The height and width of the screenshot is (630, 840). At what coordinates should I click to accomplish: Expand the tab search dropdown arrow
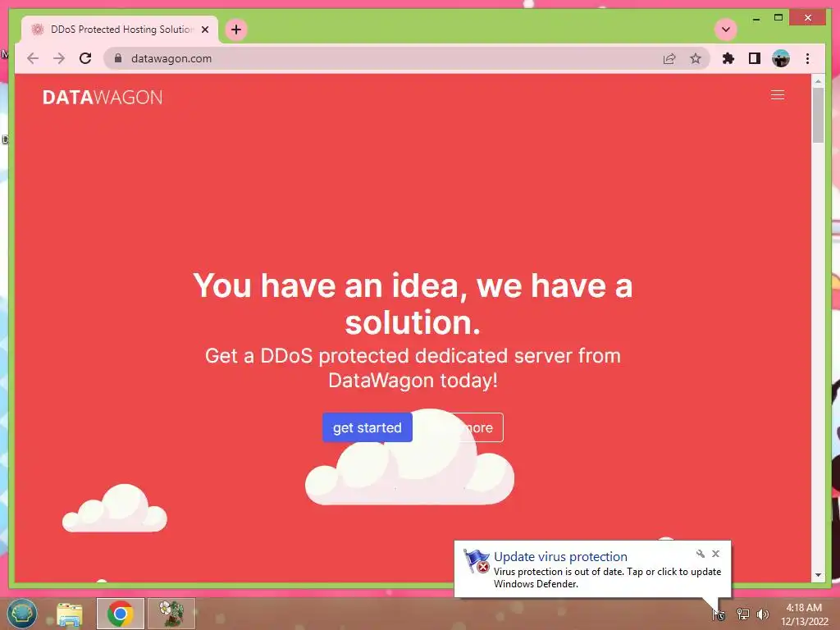coord(726,30)
